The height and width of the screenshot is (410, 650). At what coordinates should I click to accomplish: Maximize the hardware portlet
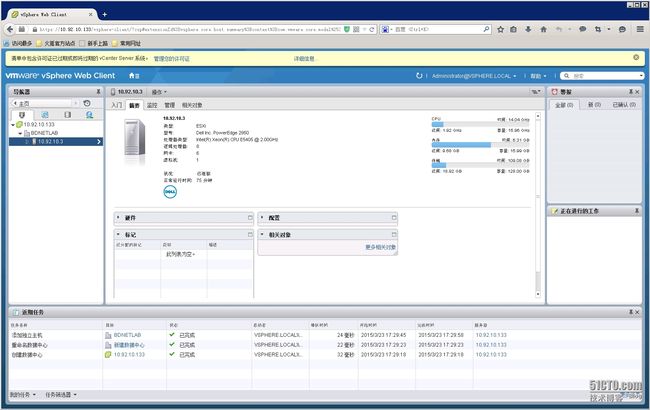pos(250,217)
